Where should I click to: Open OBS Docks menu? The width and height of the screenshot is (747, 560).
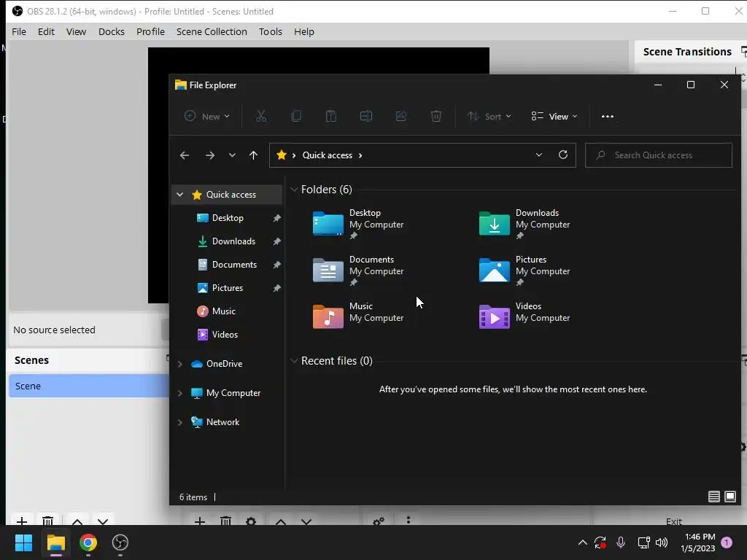click(112, 31)
